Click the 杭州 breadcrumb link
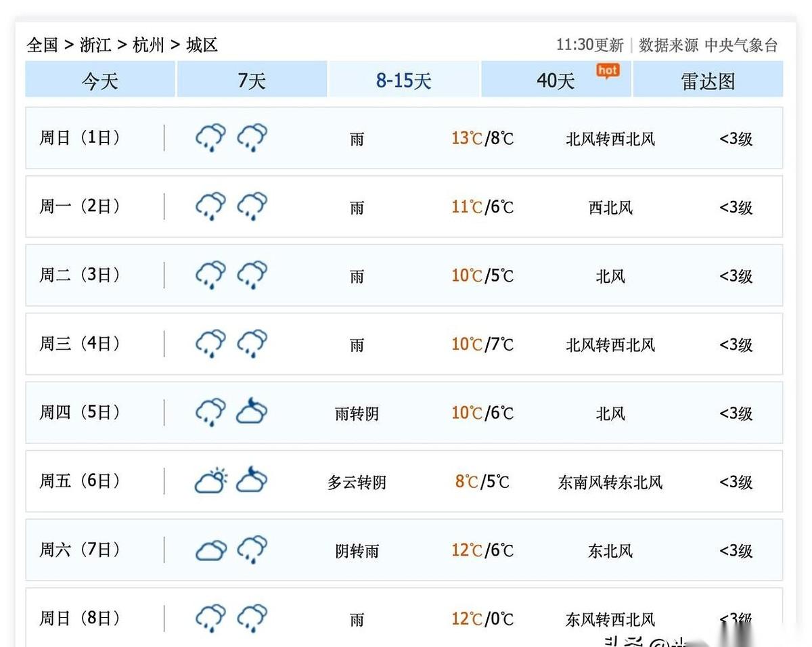This screenshot has height=647, width=812. point(149,45)
